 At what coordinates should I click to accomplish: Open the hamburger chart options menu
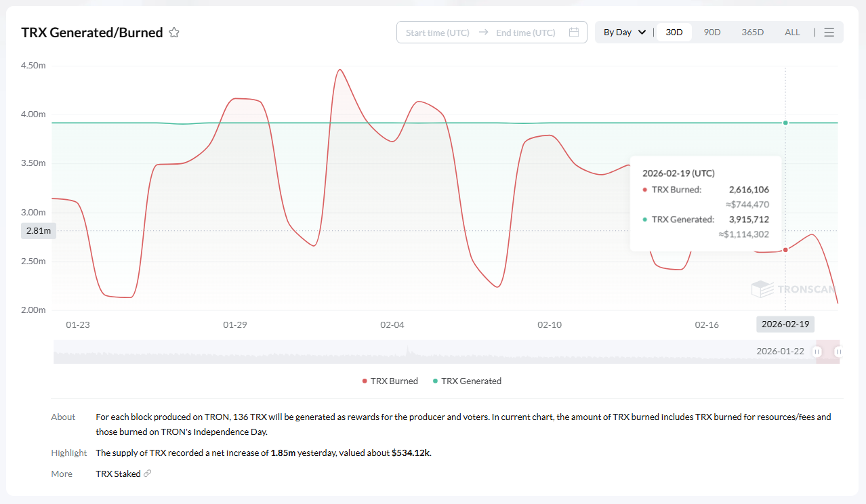tap(829, 33)
